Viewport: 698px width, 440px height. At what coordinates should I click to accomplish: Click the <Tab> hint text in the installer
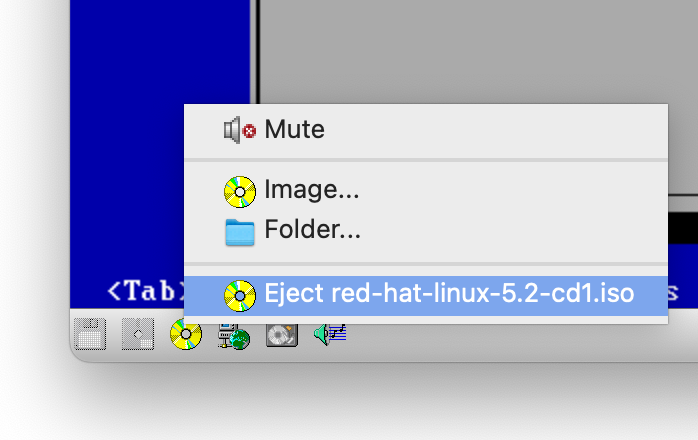point(146,291)
